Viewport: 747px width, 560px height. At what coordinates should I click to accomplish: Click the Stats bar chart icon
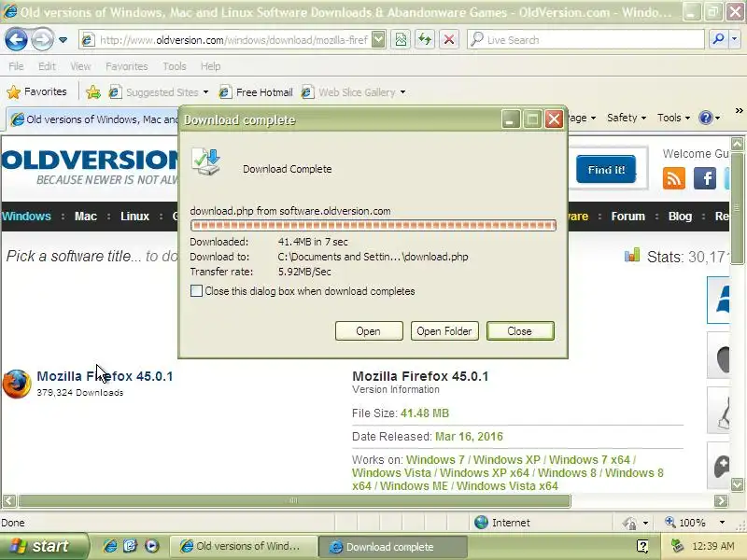coord(632,255)
